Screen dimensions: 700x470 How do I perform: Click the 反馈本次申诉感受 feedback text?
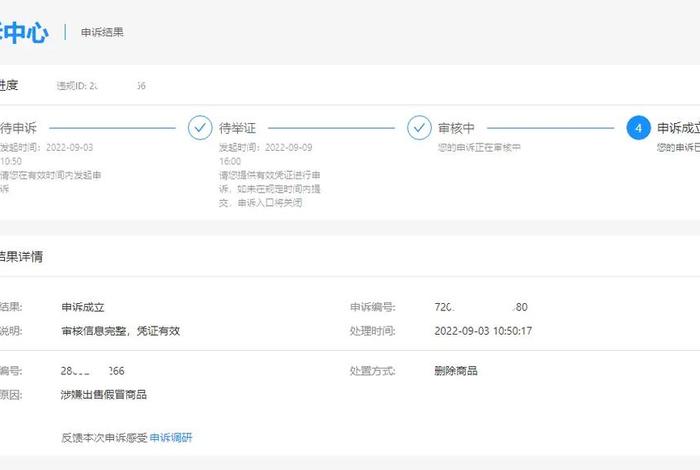(104, 437)
